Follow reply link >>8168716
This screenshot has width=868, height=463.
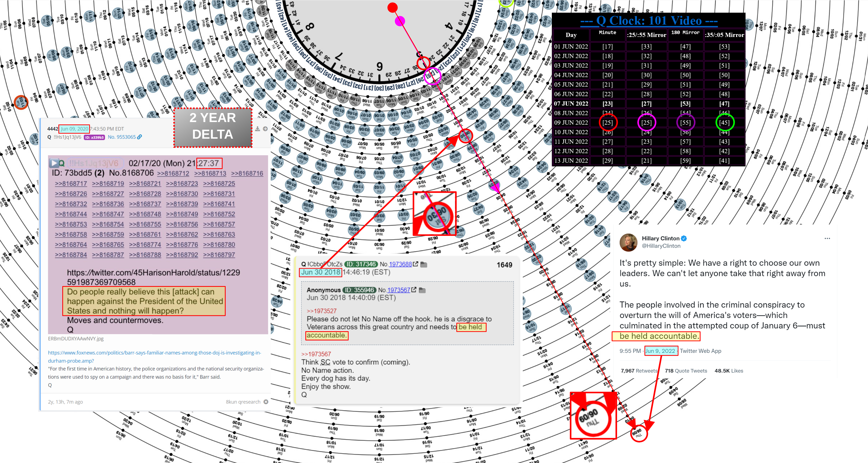point(247,173)
